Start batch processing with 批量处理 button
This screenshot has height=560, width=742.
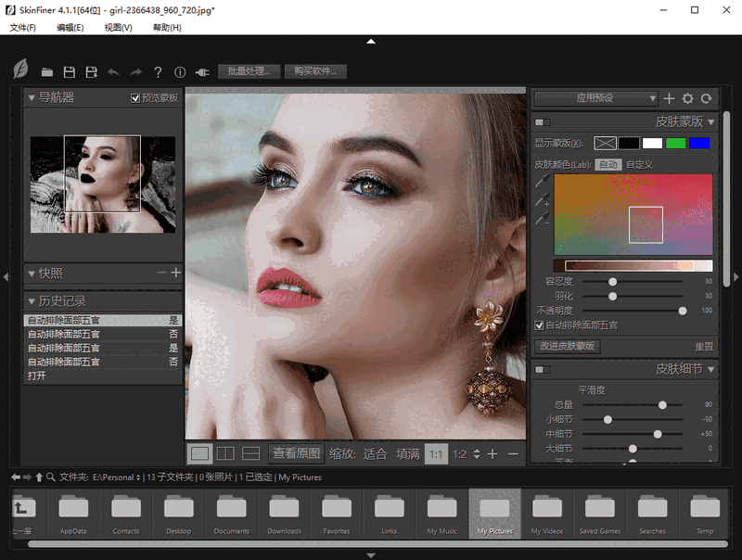[249, 70]
